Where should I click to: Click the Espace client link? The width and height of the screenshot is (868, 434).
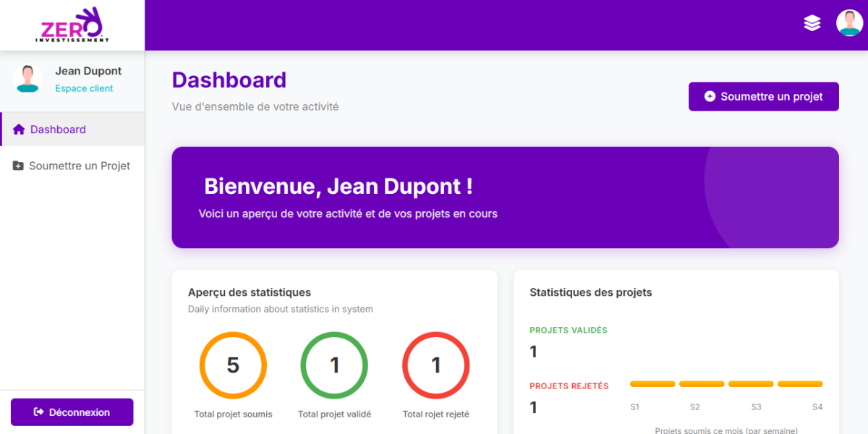click(x=84, y=88)
